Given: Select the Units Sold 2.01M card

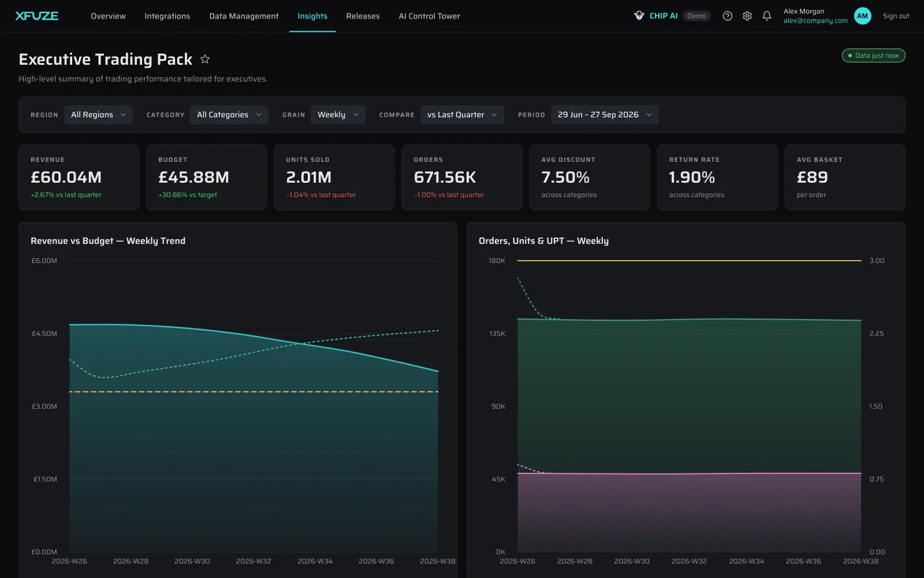Looking at the screenshot, I should point(334,177).
